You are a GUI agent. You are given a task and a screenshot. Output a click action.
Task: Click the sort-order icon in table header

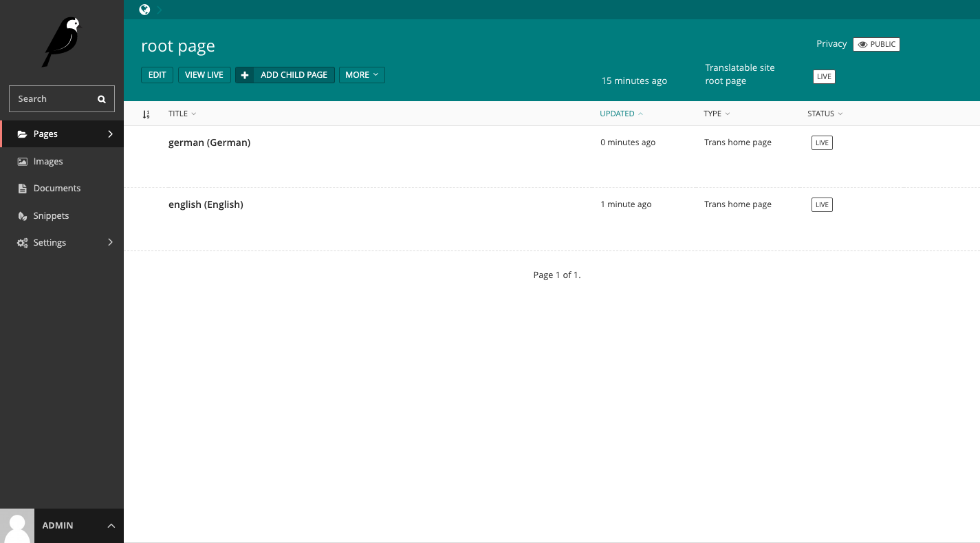[x=146, y=114]
